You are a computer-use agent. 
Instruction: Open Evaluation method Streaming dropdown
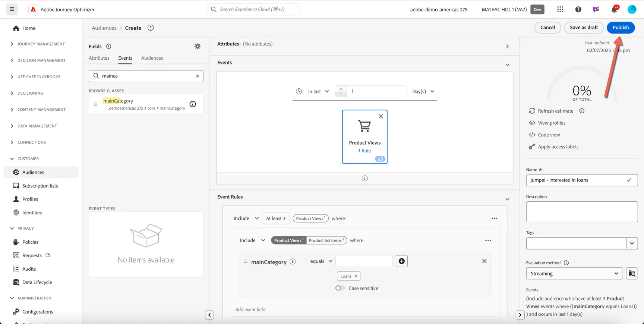pos(574,273)
